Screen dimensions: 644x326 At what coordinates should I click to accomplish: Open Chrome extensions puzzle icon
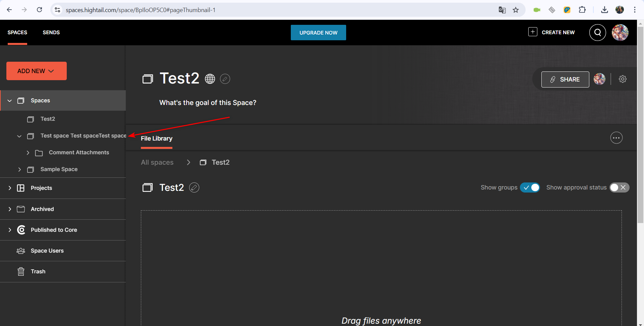pyautogui.click(x=582, y=10)
